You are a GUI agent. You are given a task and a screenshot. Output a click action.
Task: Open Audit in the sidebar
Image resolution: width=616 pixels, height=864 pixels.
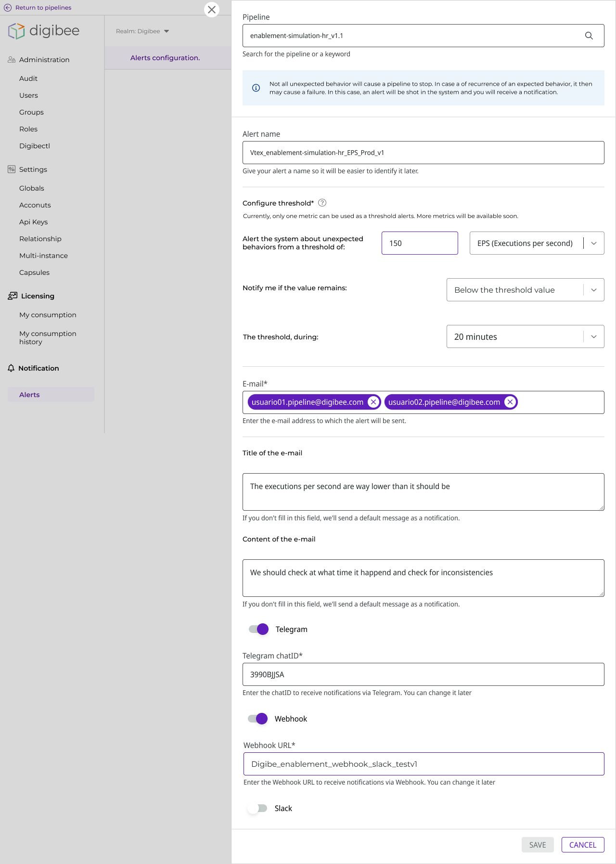(x=28, y=78)
